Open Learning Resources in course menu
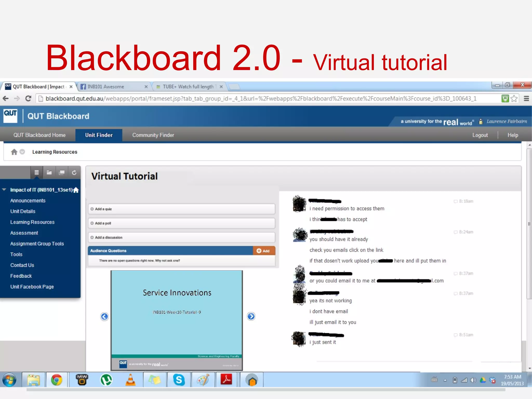532x399 pixels. [32, 222]
